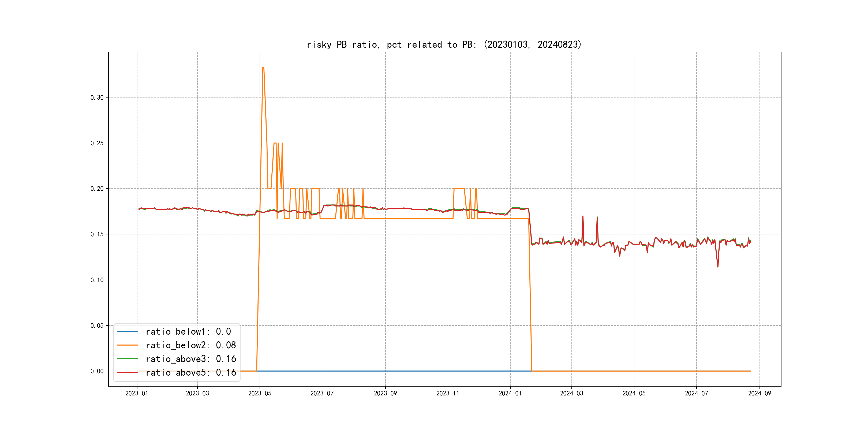Click the tallest orange spike peak

click(263, 68)
